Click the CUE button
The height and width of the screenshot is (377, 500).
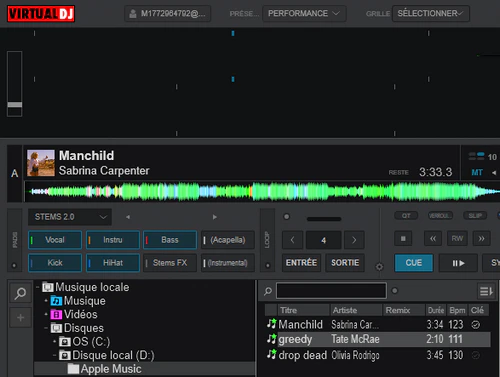click(x=414, y=263)
